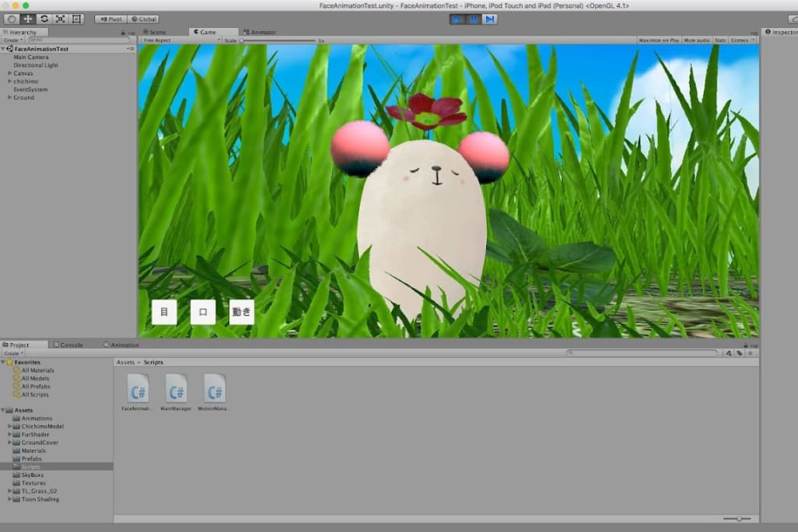Toggle the Stats overlay
This screenshot has width=798, height=532.
[720, 40]
